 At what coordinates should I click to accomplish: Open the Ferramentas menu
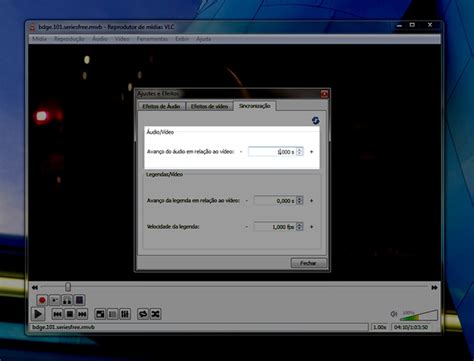[152, 39]
